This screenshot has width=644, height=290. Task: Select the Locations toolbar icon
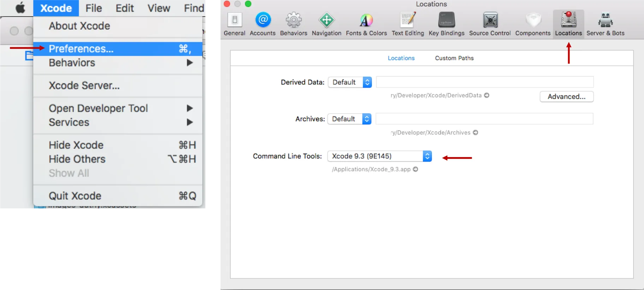[x=568, y=24]
